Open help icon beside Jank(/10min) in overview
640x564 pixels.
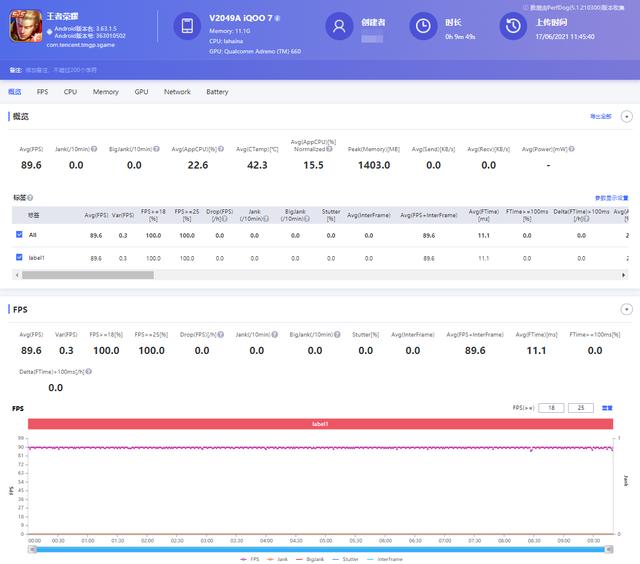point(94,149)
